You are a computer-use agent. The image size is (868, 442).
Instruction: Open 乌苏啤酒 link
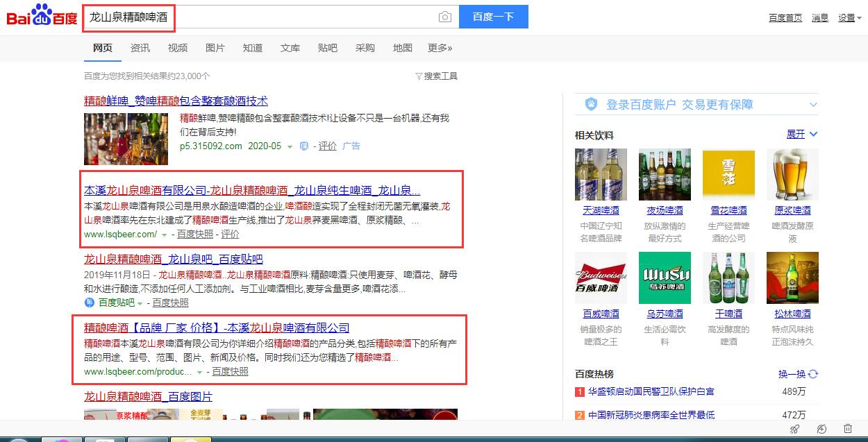coord(665,314)
